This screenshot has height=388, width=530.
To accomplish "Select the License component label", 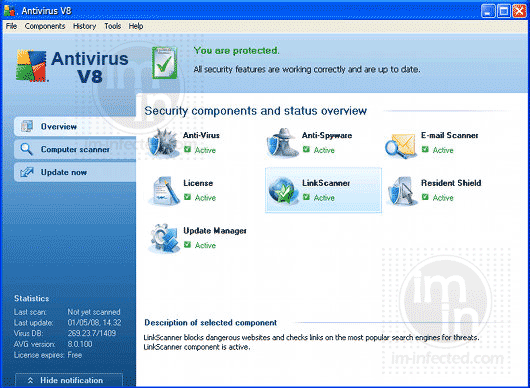I will click(198, 183).
